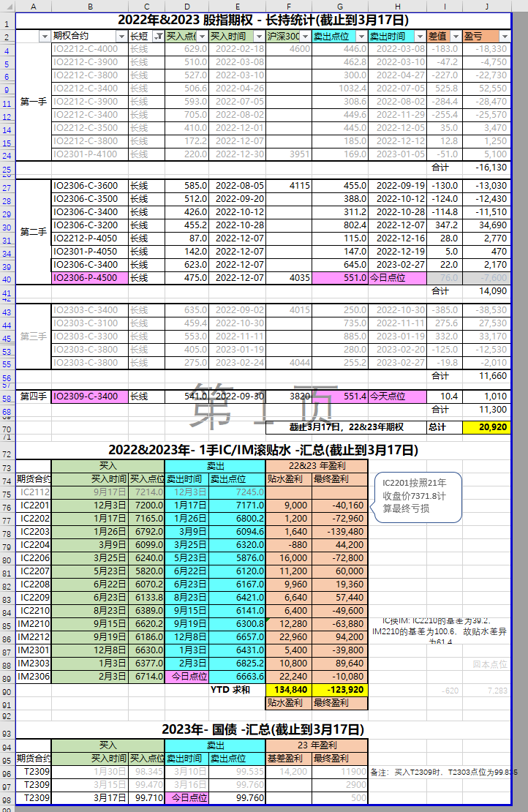Select yellow YTD sum cell -123,920
Screen dimensions: 528x812
click(x=340, y=691)
